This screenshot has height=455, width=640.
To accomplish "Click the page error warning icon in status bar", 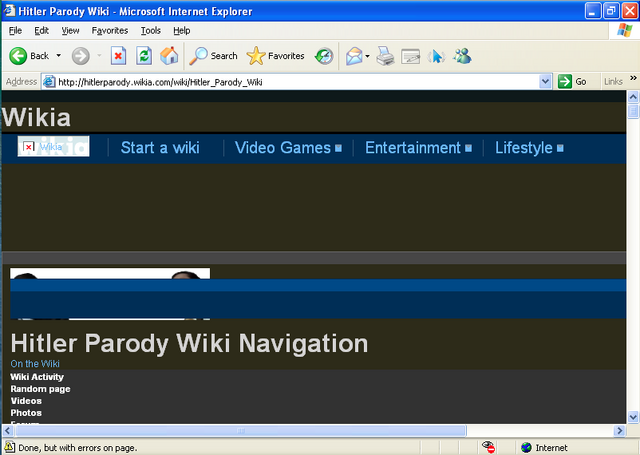I will tap(9, 447).
